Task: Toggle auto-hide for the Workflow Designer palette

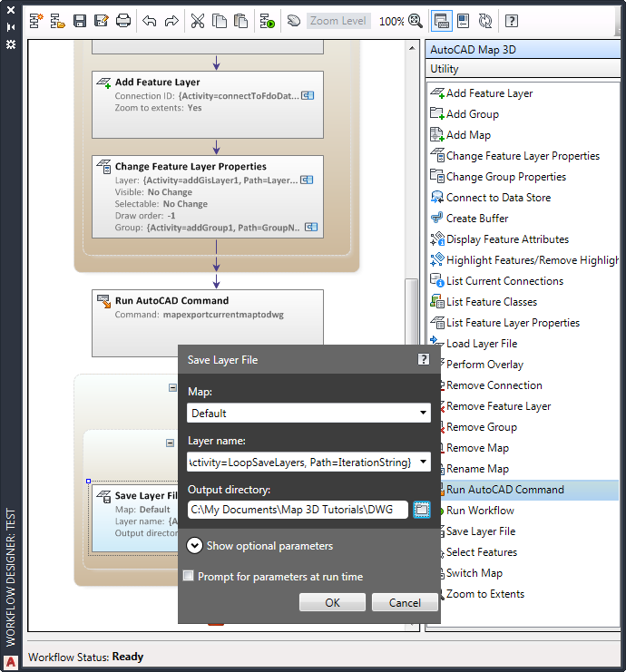Action: click(11, 27)
